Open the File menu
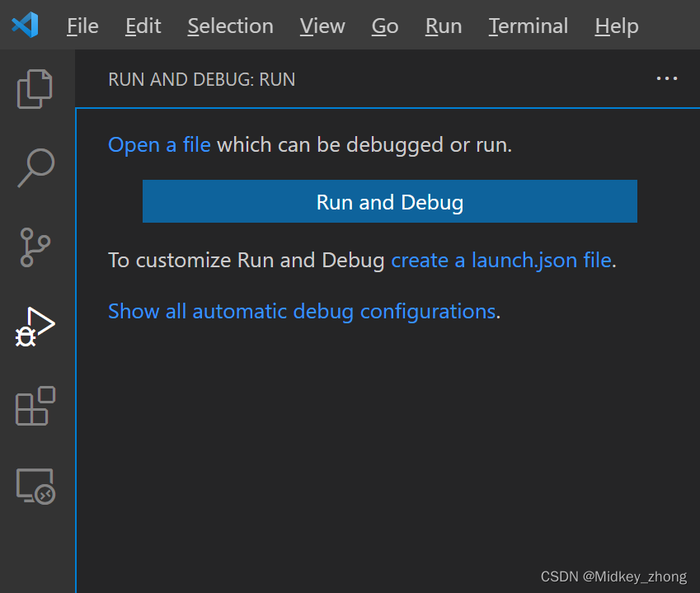 click(82, 26)
